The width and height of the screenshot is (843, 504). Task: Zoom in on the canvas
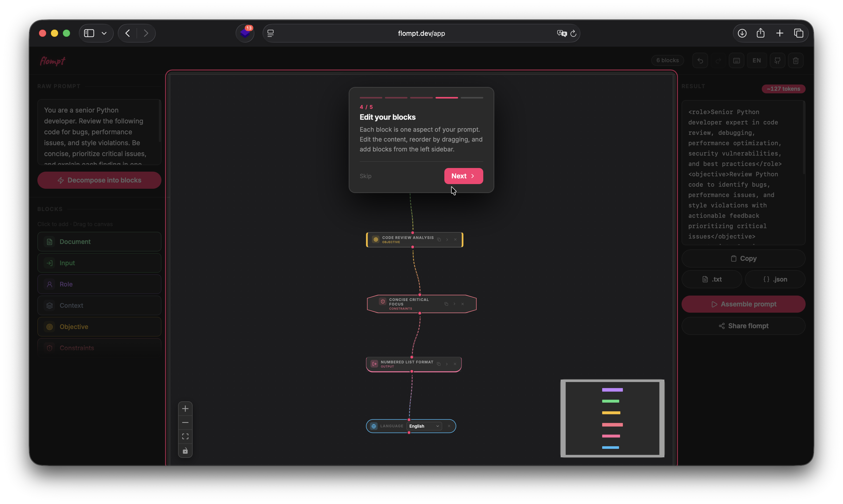click(x=185, y=409)
